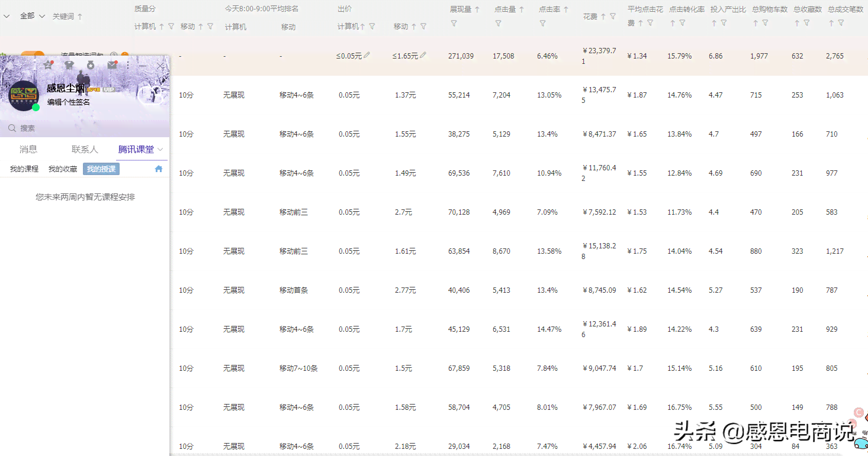This screenshot has width=868, height=456.
Task: Click the QQ search magnifier icon
Action: coord(12,128)
